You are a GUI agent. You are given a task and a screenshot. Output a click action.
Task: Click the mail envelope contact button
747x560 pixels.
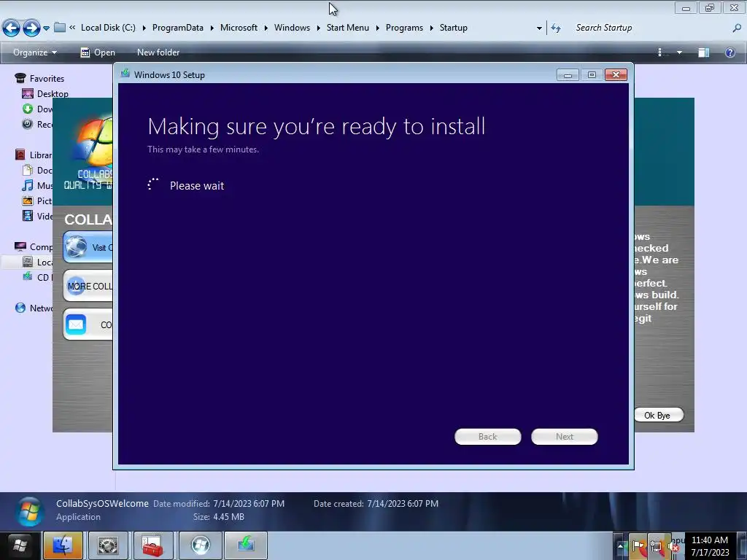(88, 324)
